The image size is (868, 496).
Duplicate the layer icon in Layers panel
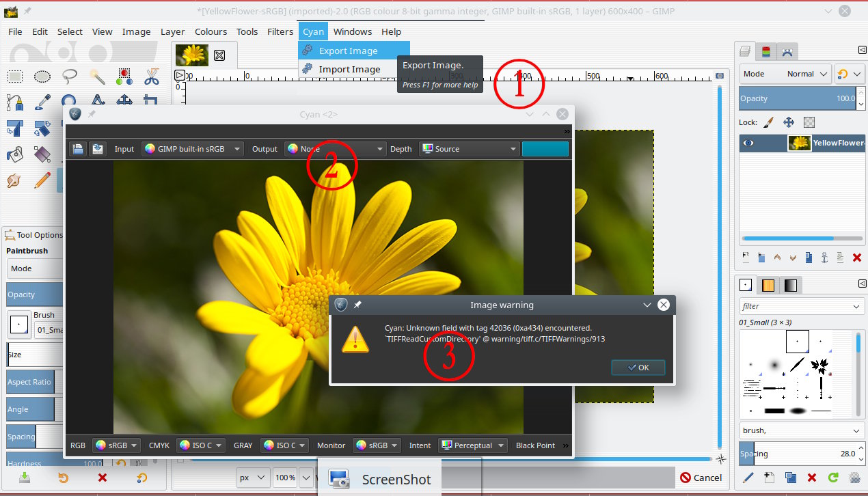[809, 258]
